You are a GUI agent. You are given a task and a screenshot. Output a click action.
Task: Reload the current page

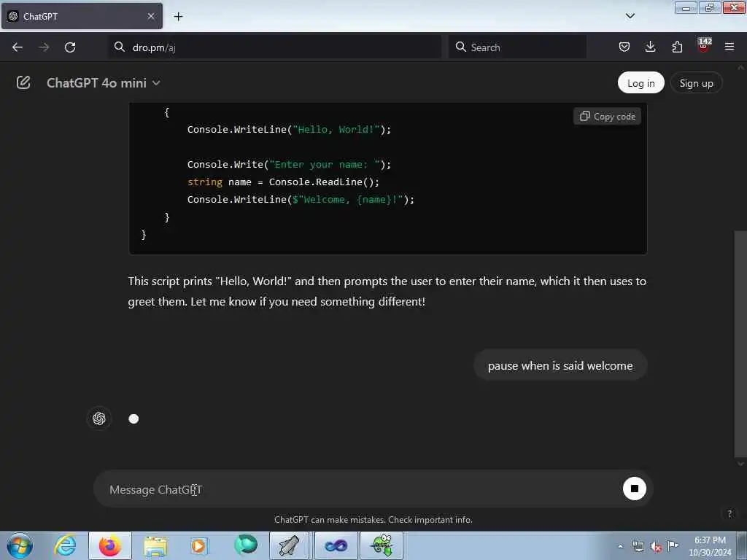click(x=70, y=47)
